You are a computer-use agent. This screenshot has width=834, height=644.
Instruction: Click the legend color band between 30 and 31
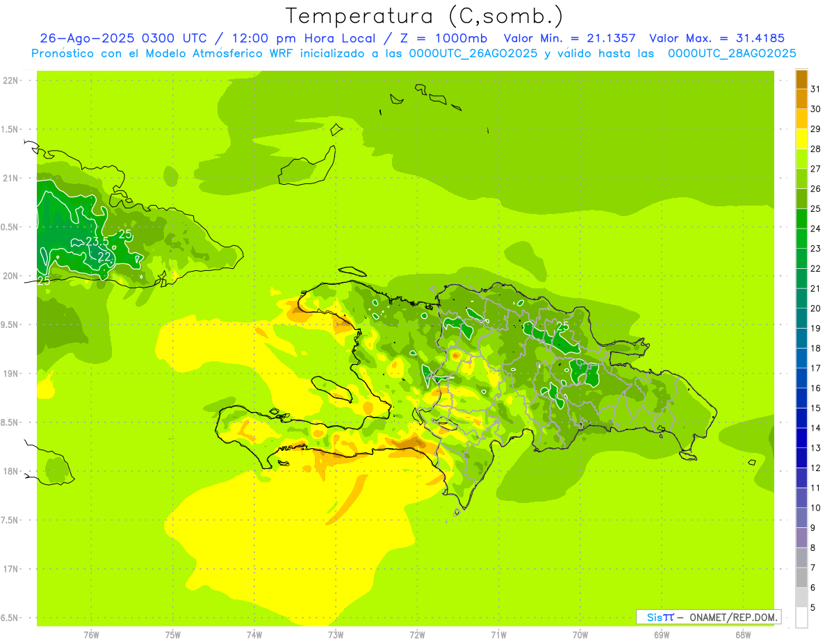(801, 99)
